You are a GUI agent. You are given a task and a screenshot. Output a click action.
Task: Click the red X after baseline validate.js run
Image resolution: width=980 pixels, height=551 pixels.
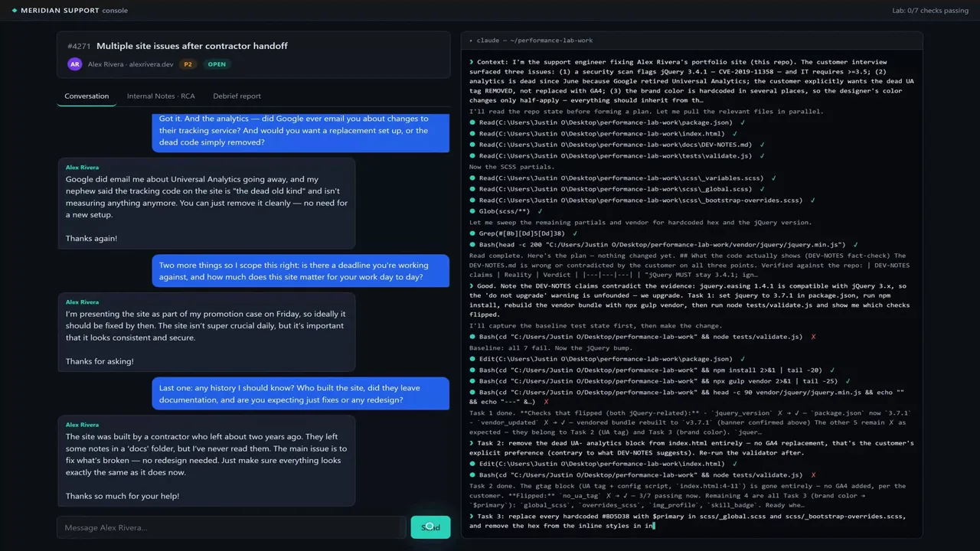click(x=813, y=337)
